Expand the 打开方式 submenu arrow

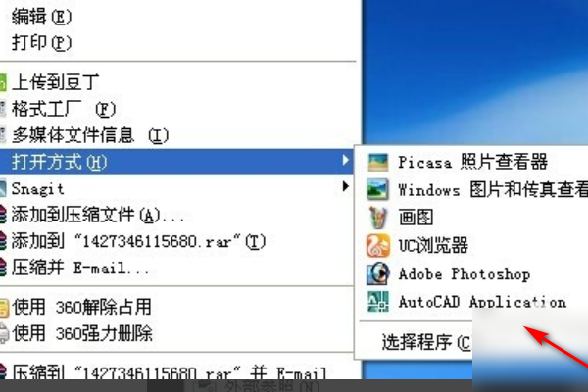tap(346, 160)
